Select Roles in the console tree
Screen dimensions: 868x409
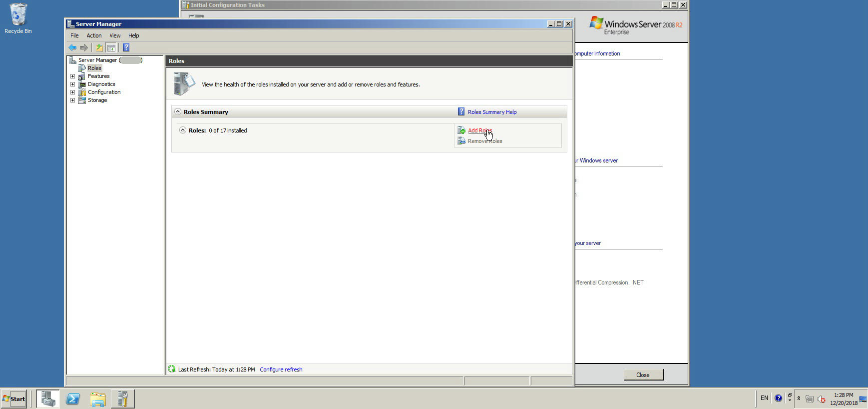click(x=94, y=68)
